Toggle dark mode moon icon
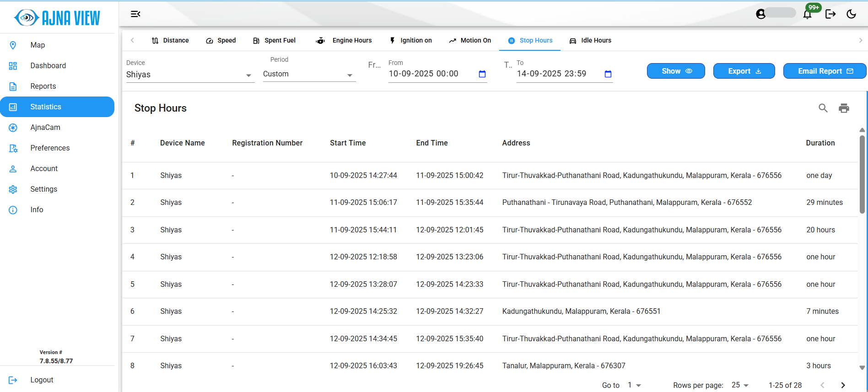 [851, 14]
